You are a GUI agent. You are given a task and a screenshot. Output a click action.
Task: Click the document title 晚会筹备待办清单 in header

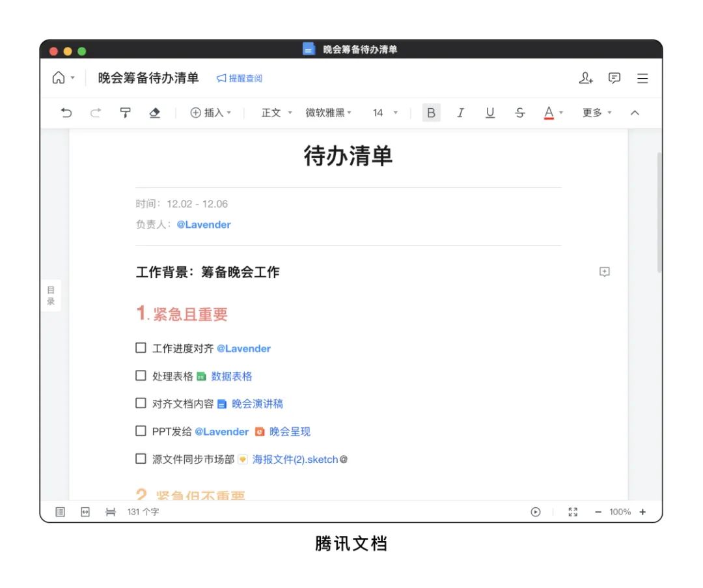148,78
